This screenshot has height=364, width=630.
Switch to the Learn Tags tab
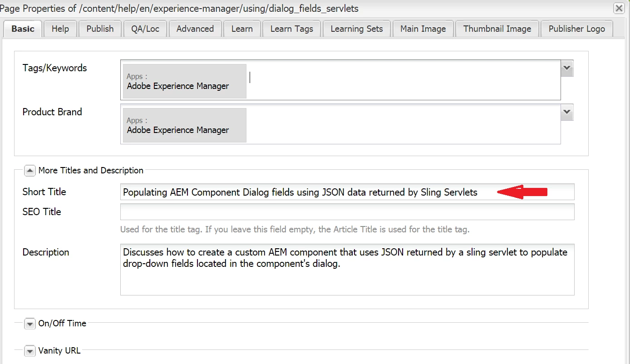[x=292, y=29]
